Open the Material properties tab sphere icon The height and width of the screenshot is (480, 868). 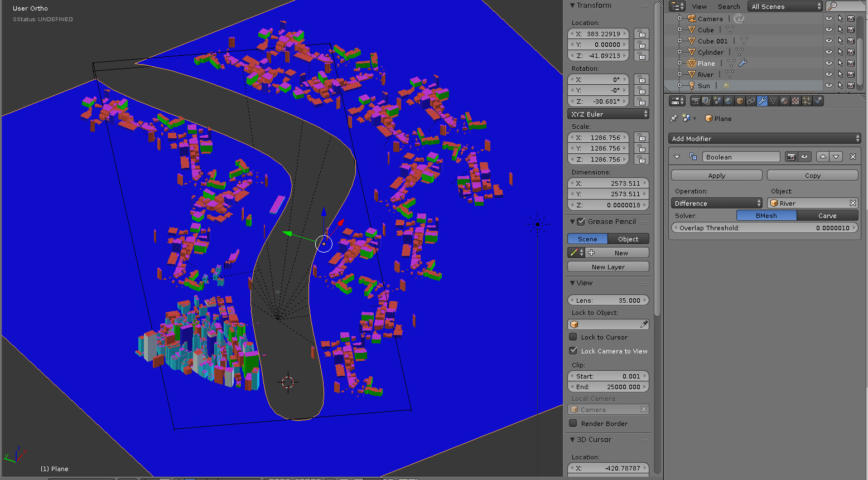[784, 101]
